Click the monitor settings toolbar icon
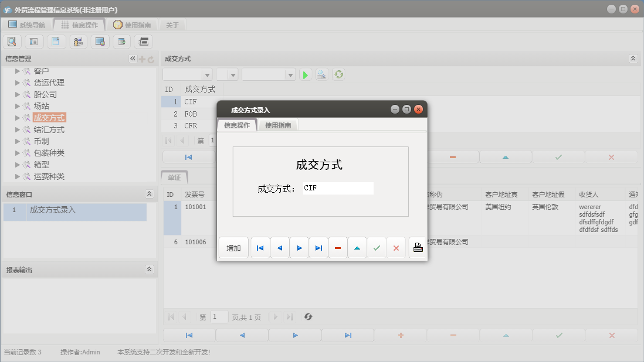Screen dimensions: 644x362 (x=99, y=41)
